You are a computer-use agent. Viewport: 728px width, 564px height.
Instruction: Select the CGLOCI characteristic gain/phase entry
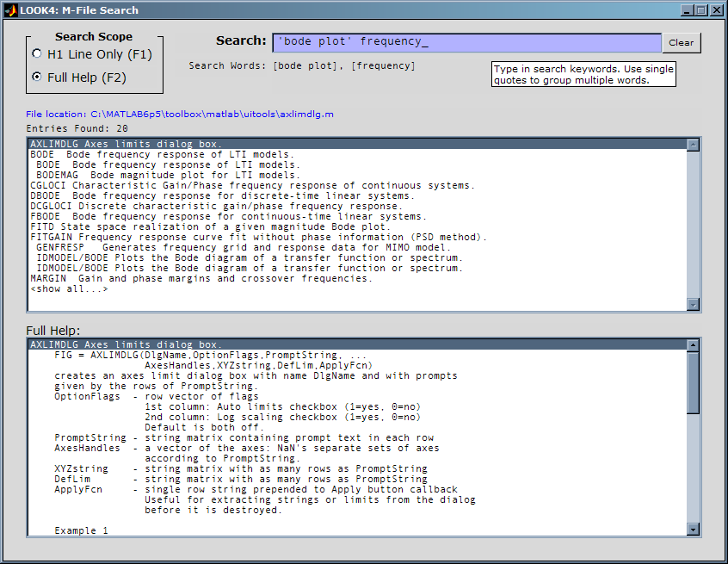253,185
